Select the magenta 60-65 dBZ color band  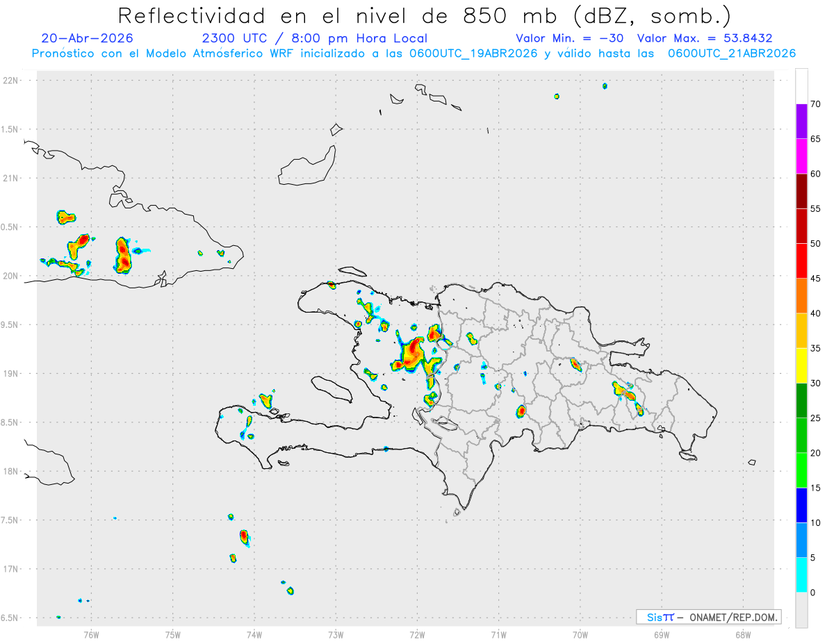[801, 156]
